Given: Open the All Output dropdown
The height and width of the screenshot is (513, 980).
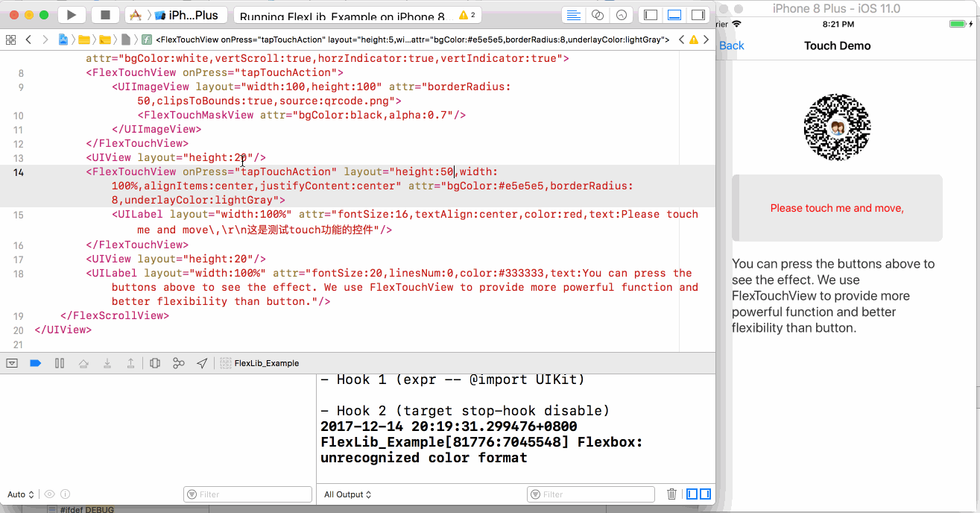Looking at the screenshot, I should click(347, 494).
